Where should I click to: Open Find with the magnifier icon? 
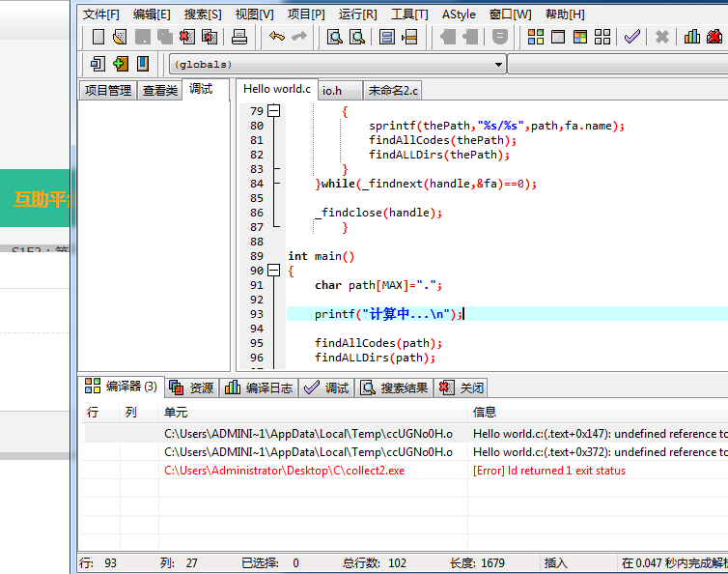click(x=335, y=37)
